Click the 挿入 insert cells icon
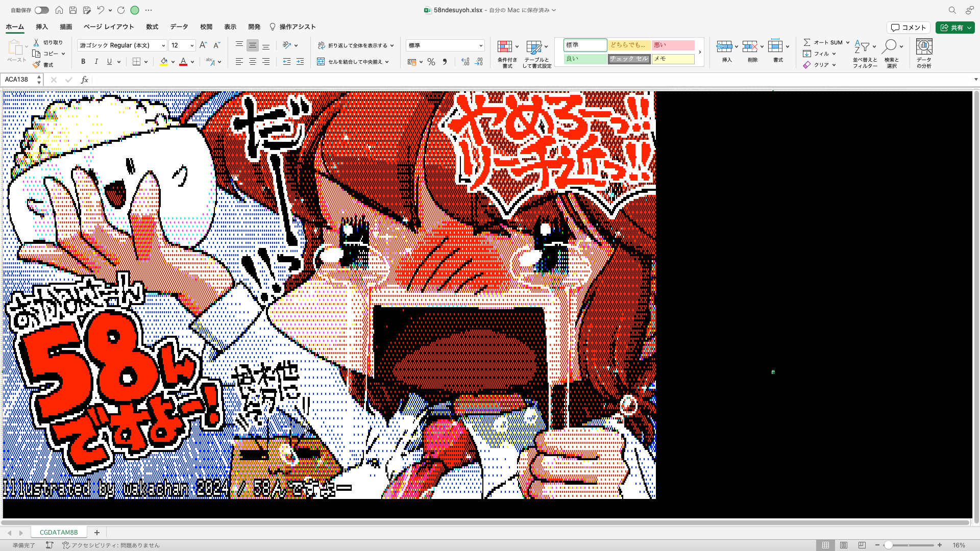Viewport: 980px width, 551px height. click(724, 46)
